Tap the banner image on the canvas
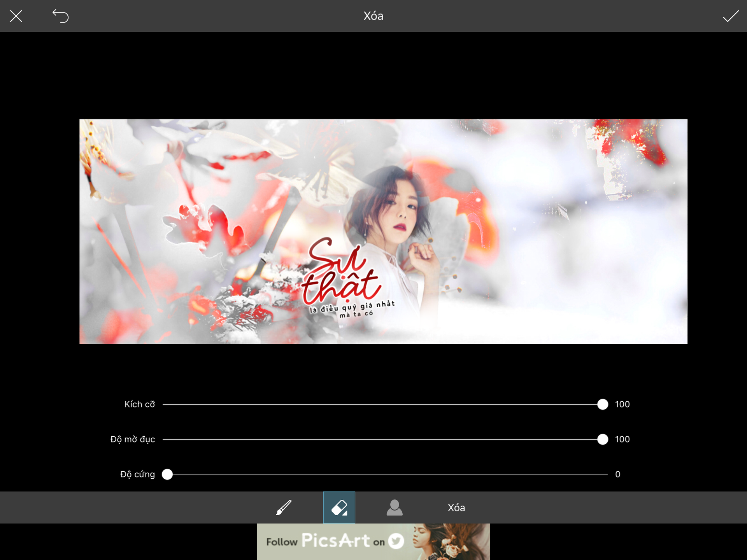This screenshot has width=747, height=560. pos(383,231)
